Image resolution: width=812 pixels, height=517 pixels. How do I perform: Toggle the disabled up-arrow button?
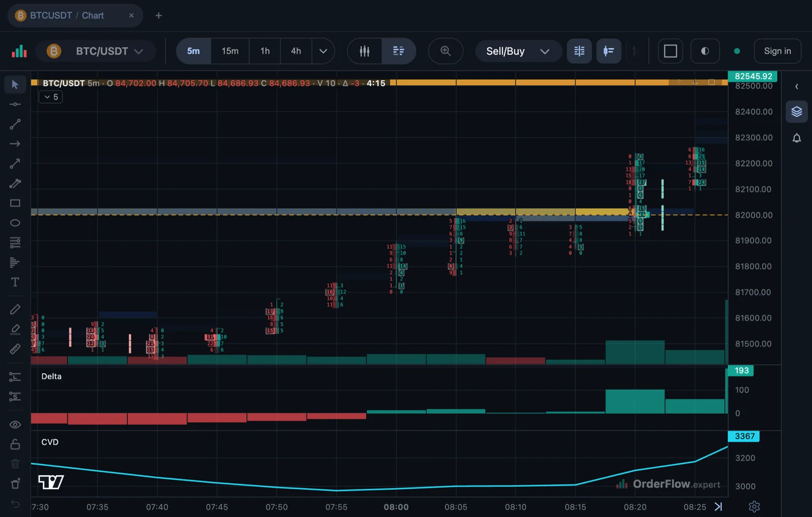[x=634, y=51]
